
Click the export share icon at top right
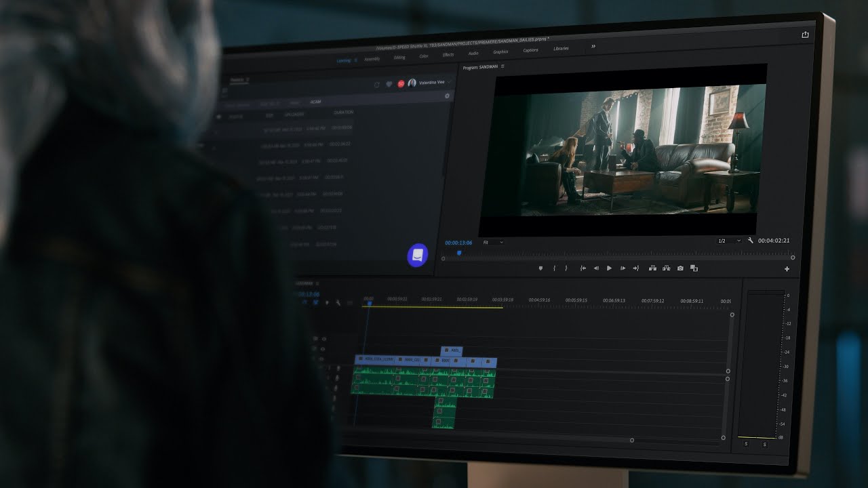pyautogui.click(x=805, y=35)
